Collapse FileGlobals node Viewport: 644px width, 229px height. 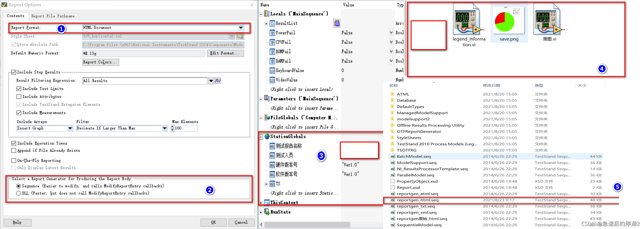click(x=261, y=118)
